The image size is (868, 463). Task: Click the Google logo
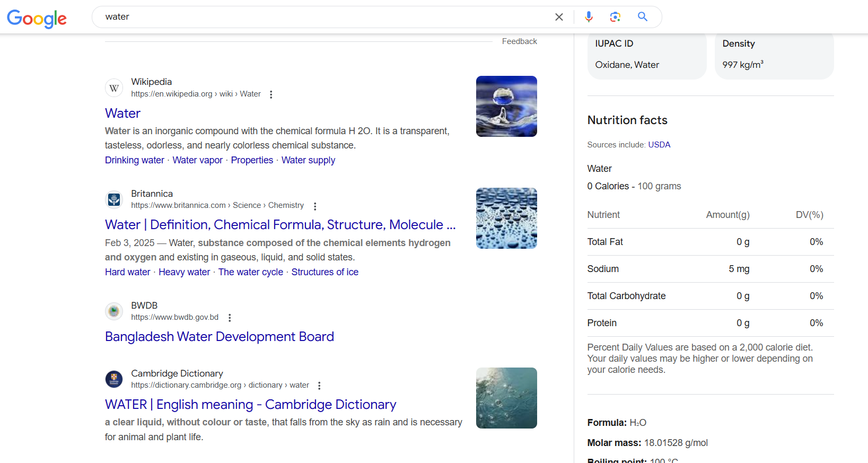point(37,18)
